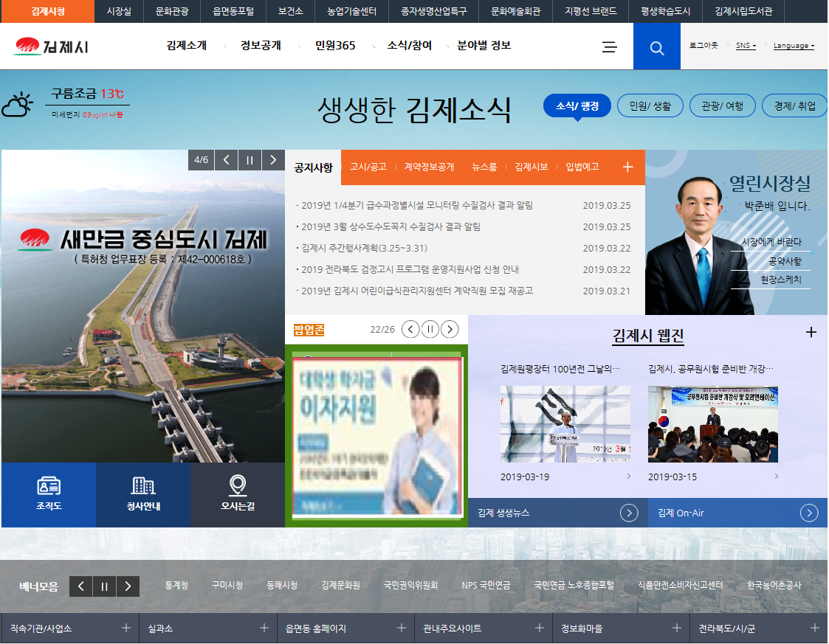Open the Language dropdown
Screen dimensions: 829x644
[x=794, y=46]
